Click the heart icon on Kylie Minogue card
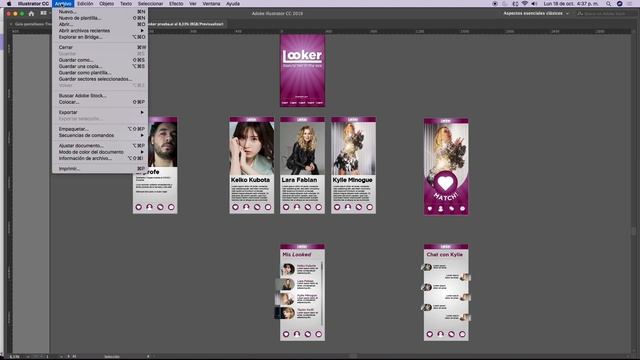Image resolution: width=640 pixels, height=360 pixels. (x=337, y=207)
